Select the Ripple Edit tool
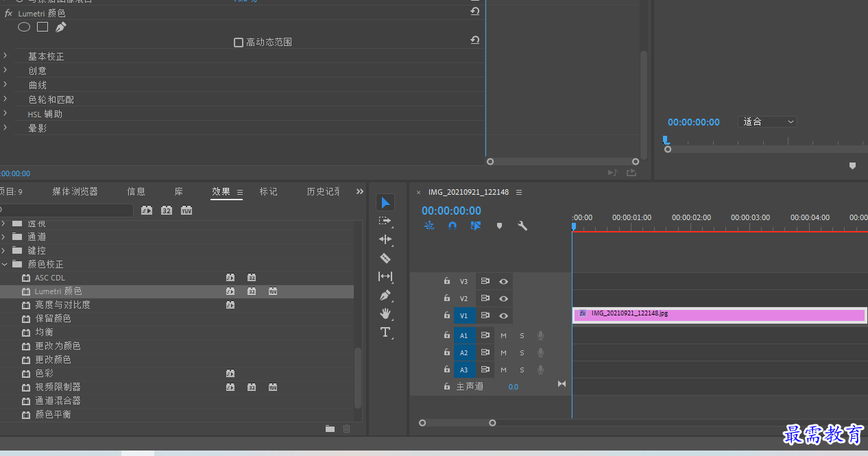 [385, 239]
